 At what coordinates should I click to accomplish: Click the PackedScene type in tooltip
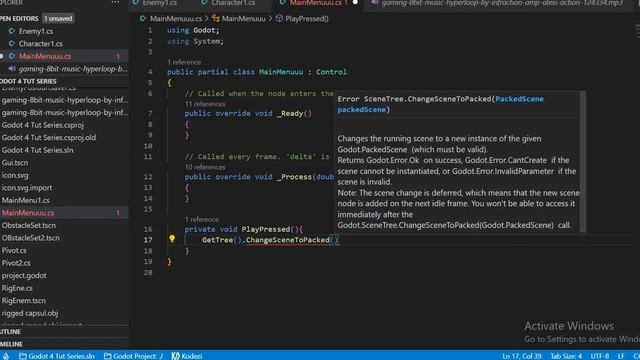[x=519, y=99]
